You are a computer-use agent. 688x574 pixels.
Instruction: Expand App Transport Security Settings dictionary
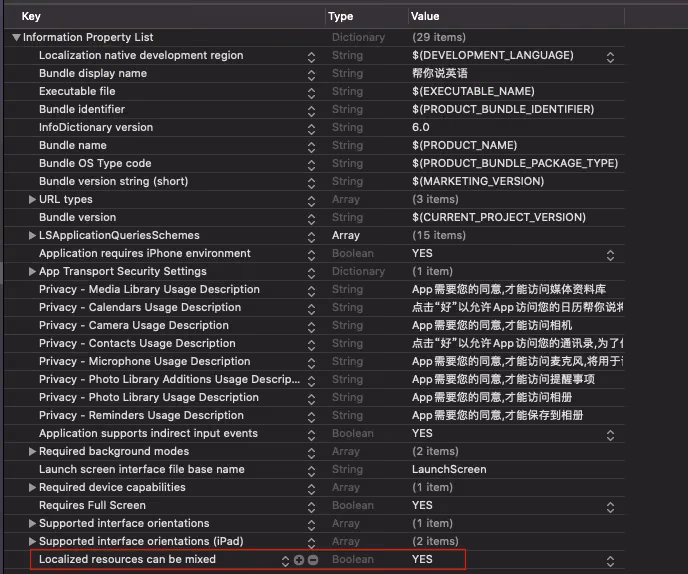(33, 272)
